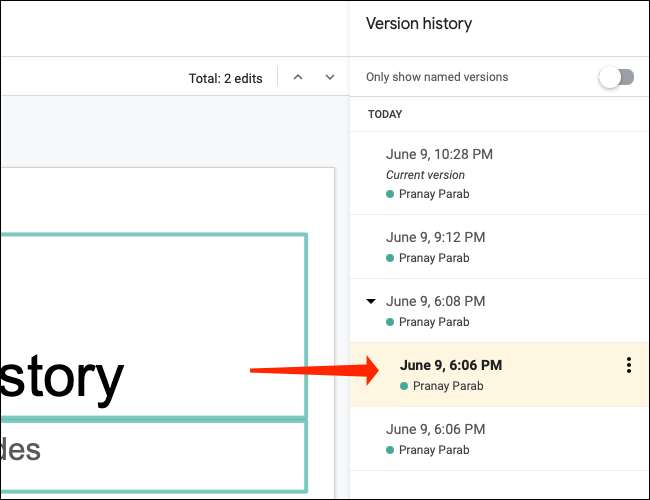Select the highlighted bold June 9, 6:06 PM version
The height and width of the screenshot is (500, 650).
click(x=450, y=365)
